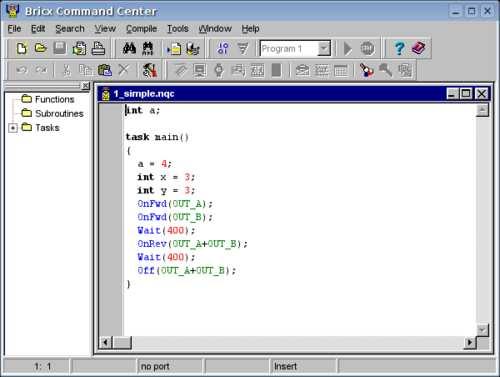This screenshot has height=377, width=500.
Task: Click the go-to-line arrow page icon
Action: tap(174, 49)
